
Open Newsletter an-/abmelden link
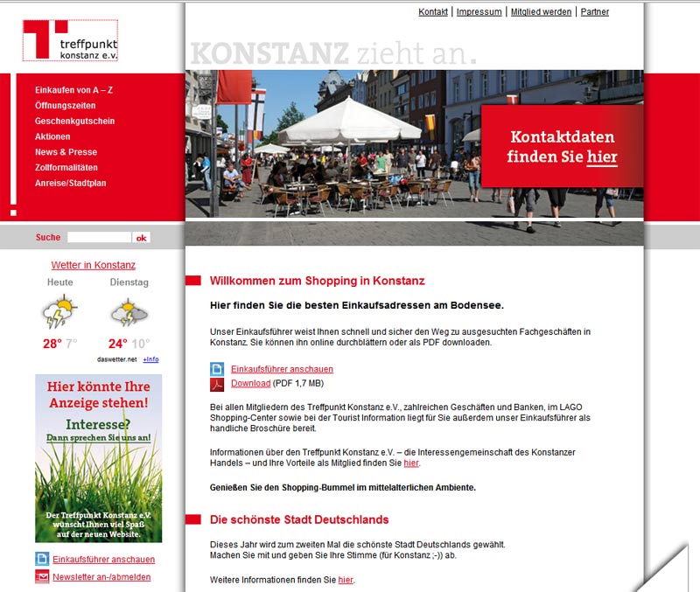coord(101,577)
